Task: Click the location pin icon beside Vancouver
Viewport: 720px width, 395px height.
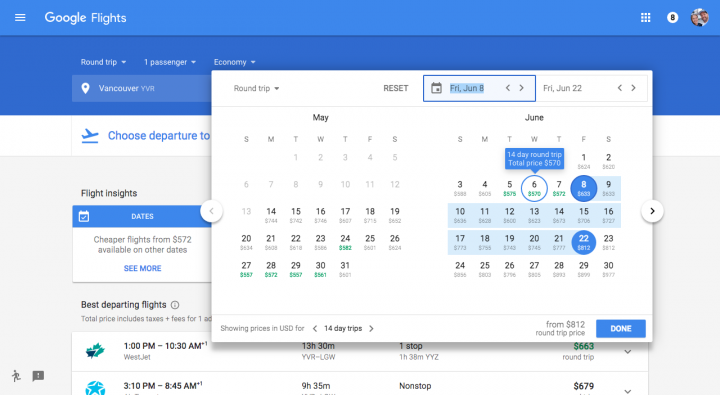Action: tap(85, 88)
